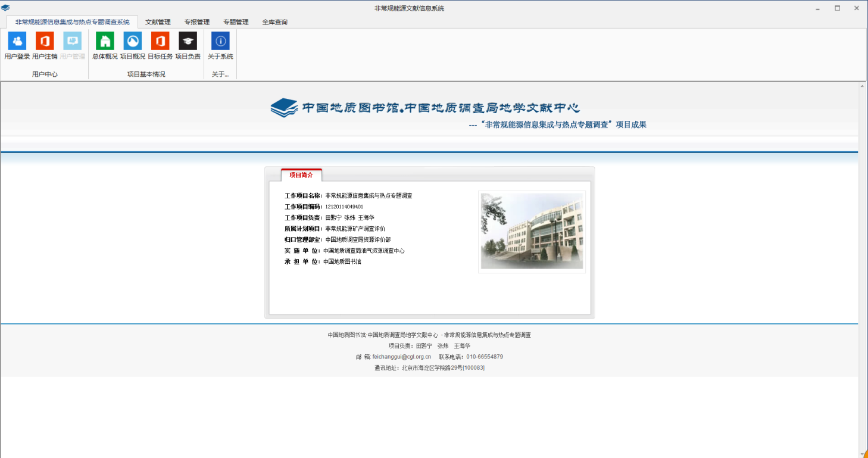Click the scrollbar up arrow at right
This screenshot has height=458, width=868.
click(x=862, y=87)
